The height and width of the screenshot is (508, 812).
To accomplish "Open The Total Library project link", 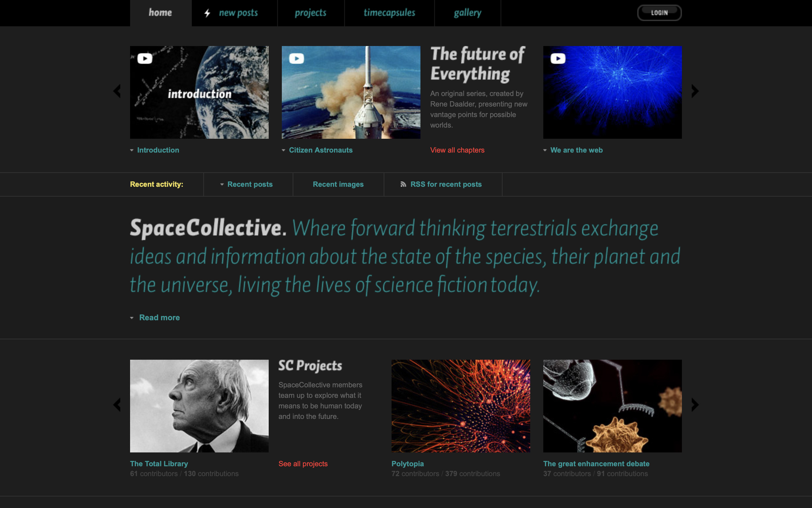I will [159, 464].
